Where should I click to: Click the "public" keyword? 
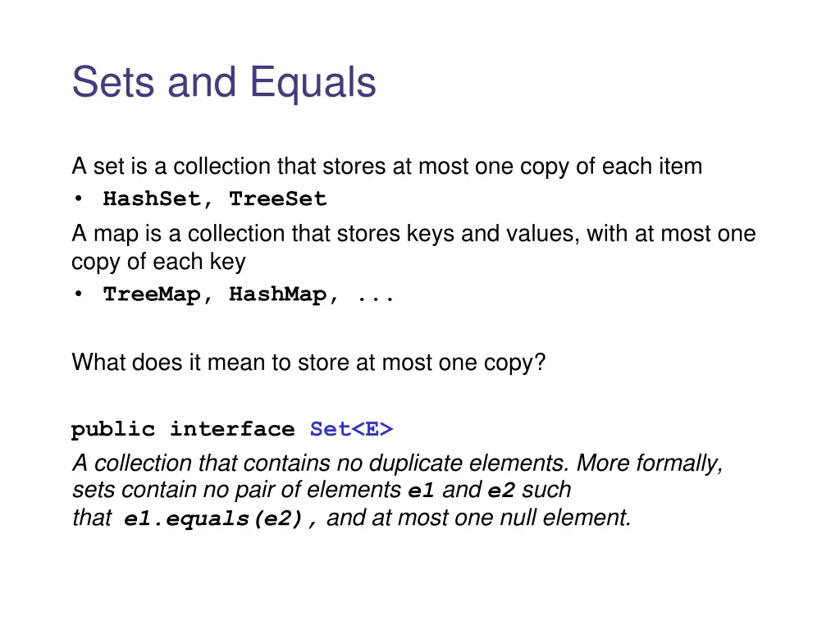coord(112,430)
